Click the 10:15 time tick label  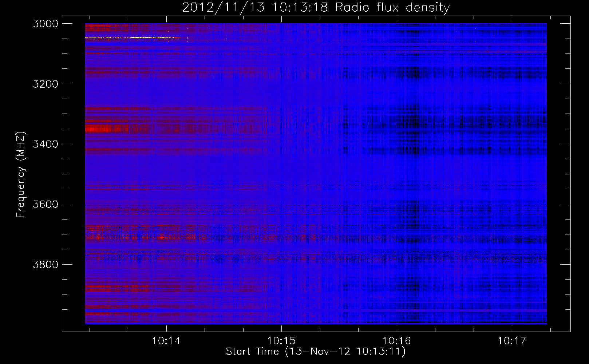[281, 341]
